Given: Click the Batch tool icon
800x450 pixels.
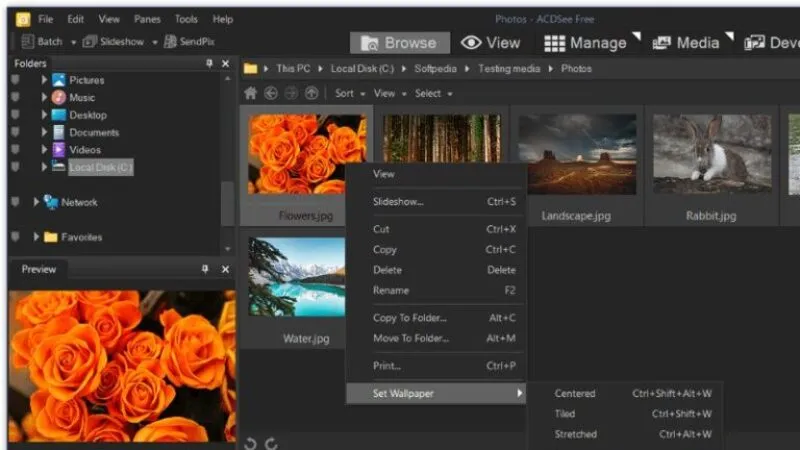Looking at the screenshot, I should point(26,42).
